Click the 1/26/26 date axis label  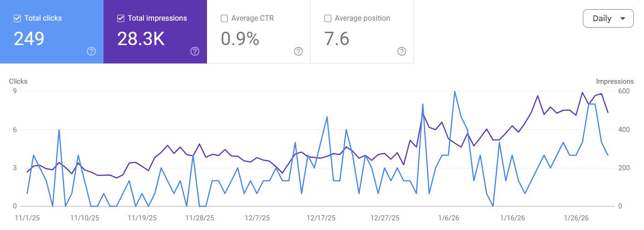coord(576,218)
